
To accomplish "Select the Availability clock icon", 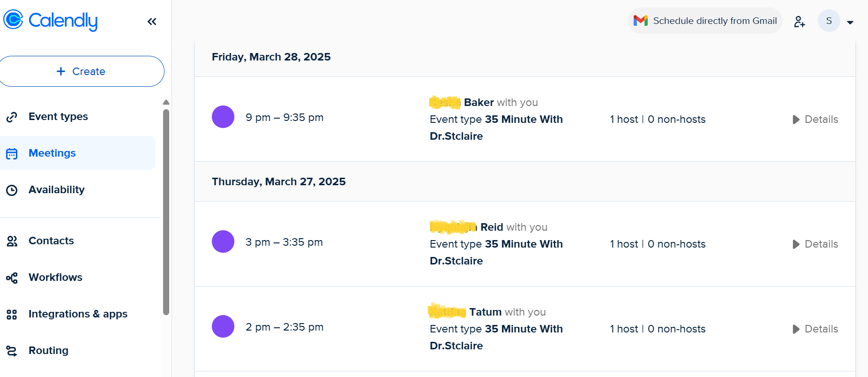I will tap(12, 189).
